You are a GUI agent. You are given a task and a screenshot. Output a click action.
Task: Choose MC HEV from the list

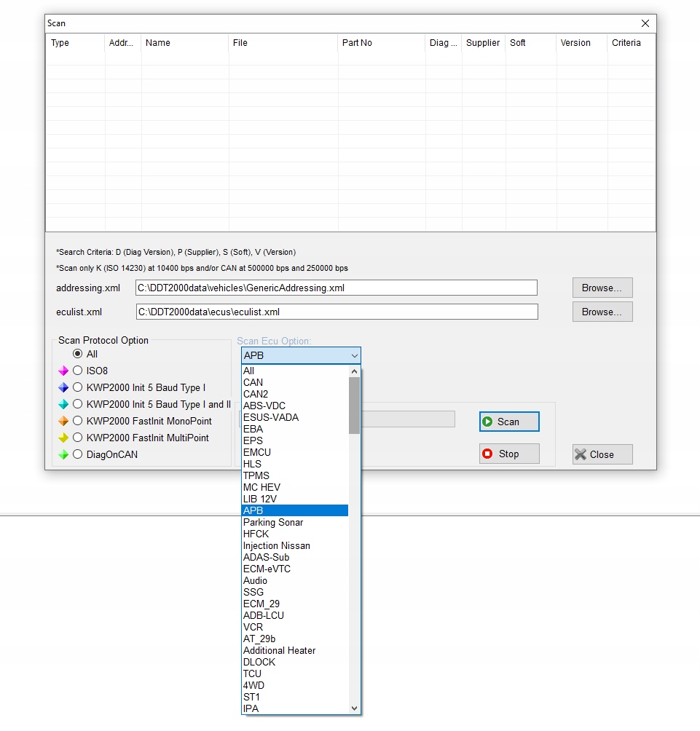click(295, 488)
